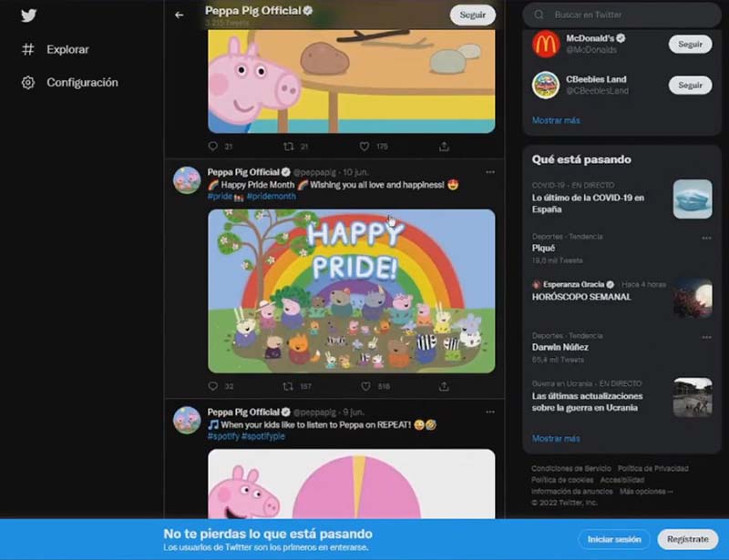Open Configuración in the sidebar
The image size is (729, 560).
82,83
